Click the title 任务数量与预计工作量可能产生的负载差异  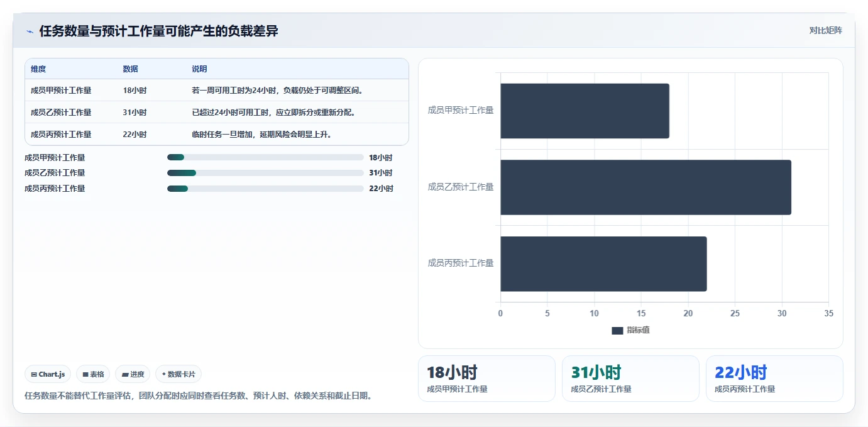coord(159,31)
